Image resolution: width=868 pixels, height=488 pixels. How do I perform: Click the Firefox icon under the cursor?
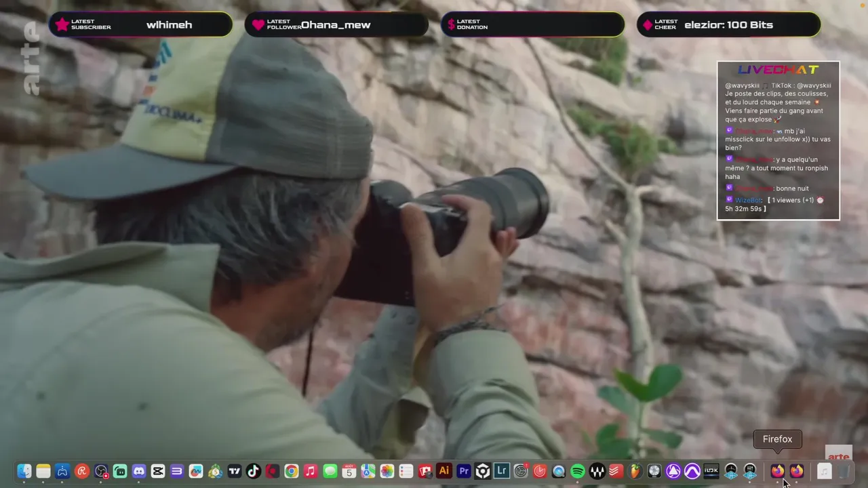pos(778,471)
